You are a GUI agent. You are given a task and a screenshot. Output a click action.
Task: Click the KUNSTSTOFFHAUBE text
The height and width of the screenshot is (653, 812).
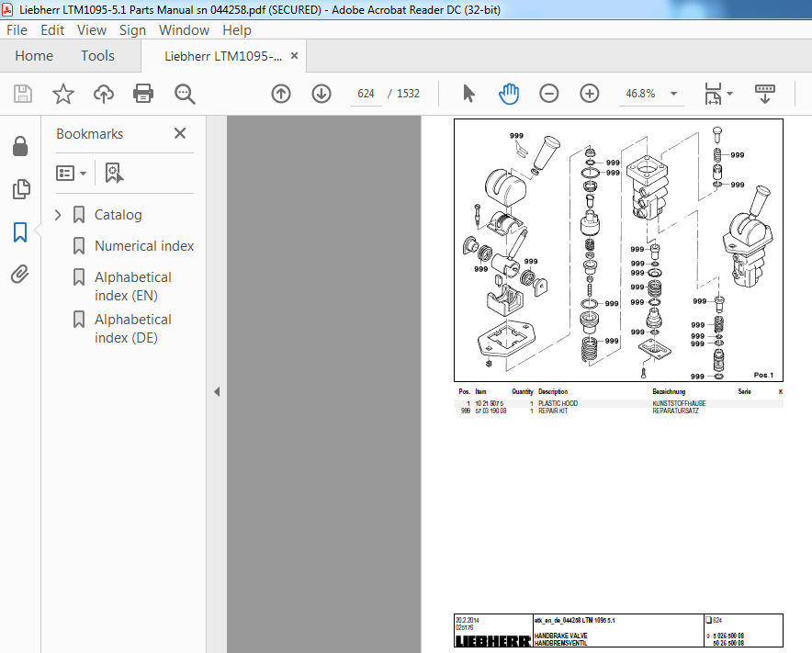pyautogui.click(x=679, y=403)
